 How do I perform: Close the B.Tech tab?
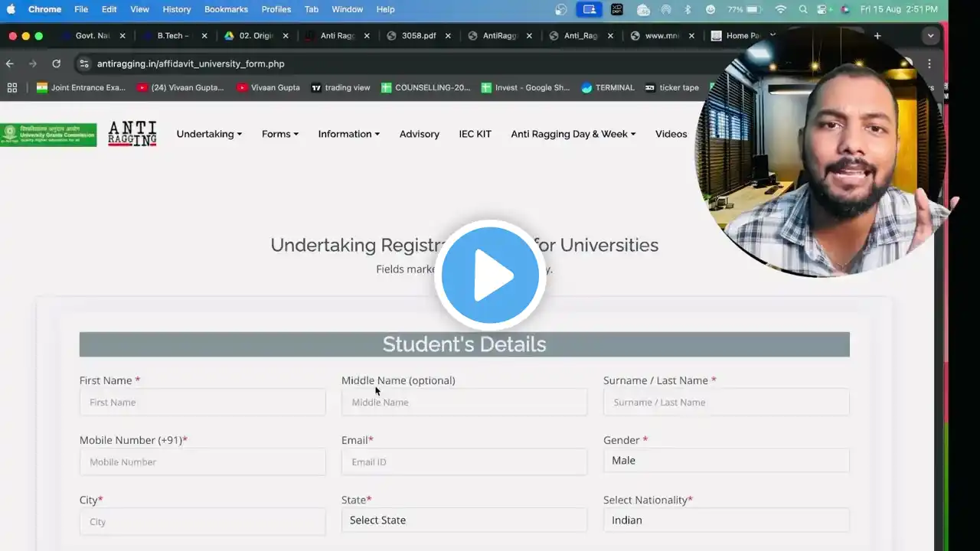click(204, 35)
